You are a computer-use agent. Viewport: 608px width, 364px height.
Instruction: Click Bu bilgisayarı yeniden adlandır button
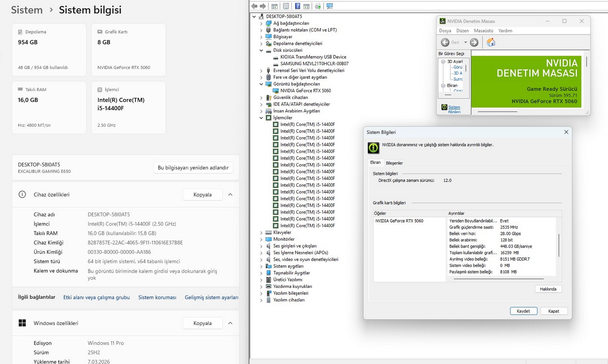pos(193,167)
